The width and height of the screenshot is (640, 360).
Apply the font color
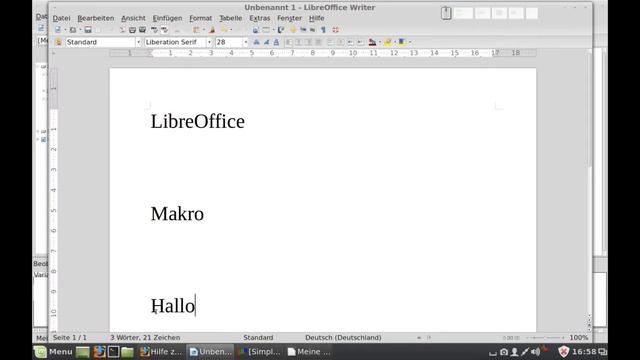(x=372, y=42)
